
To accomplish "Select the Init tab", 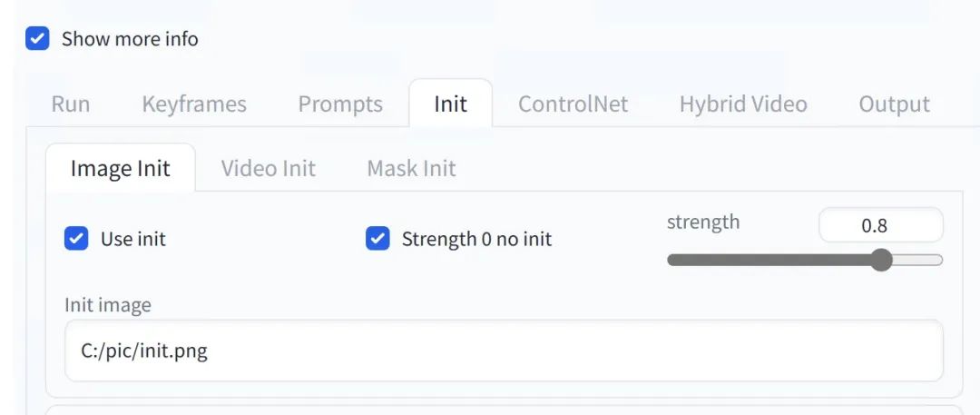I will coord(451,104).
